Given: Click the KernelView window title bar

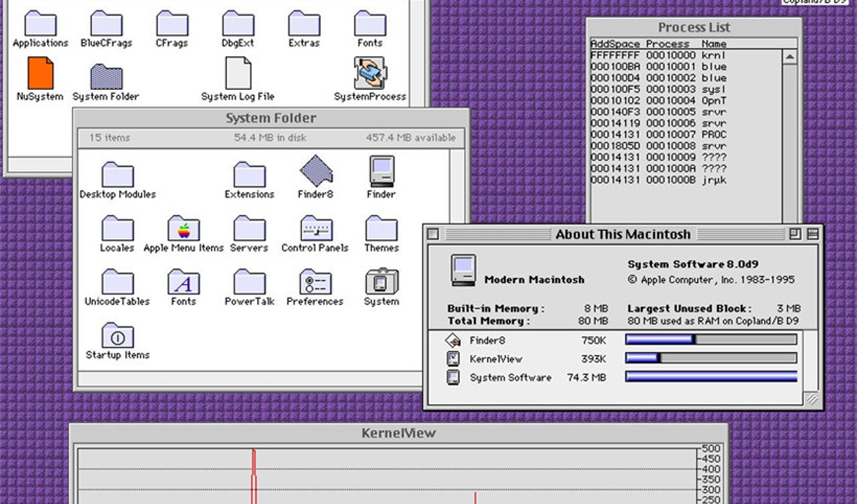Looking at the screenshot, I should pos(399,433).
